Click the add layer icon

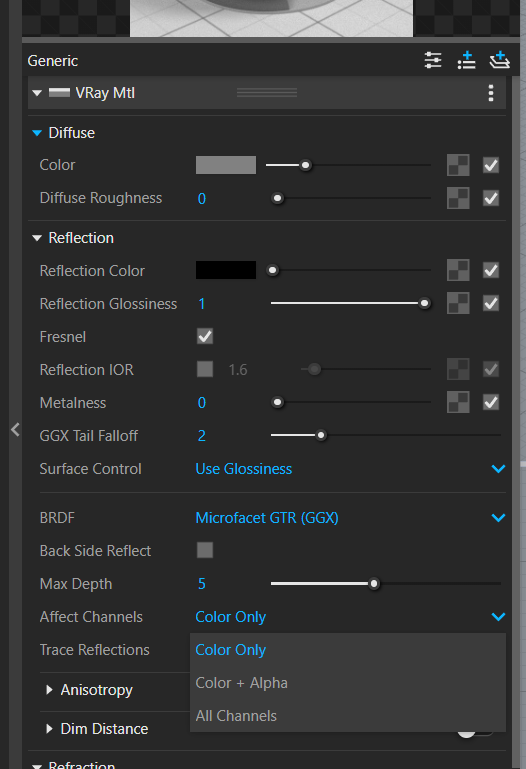[500, 60]
